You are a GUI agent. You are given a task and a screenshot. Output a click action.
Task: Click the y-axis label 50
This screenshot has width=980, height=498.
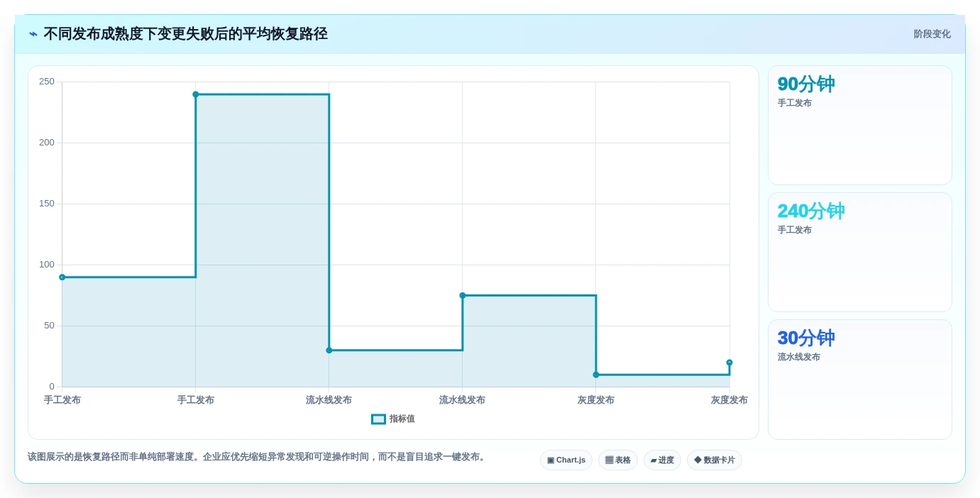(x=49, y=326)
